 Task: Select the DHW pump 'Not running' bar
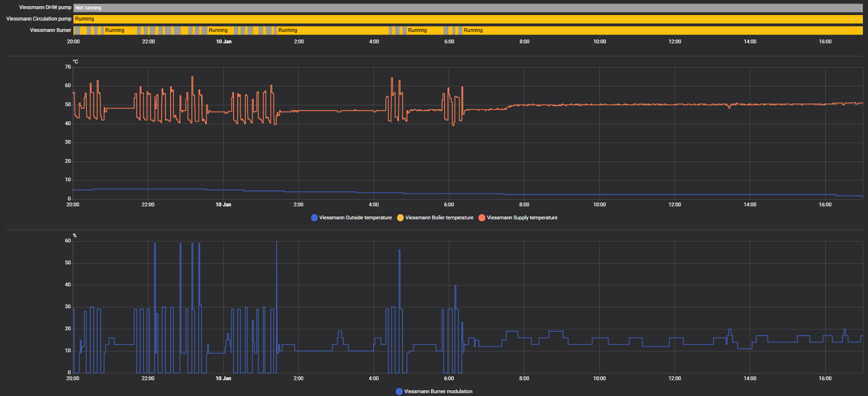point(468,8)
